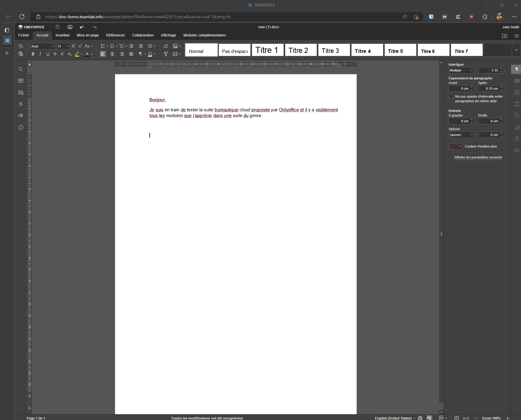Click the copy style paintbrush icon

[x=166, y=54]
